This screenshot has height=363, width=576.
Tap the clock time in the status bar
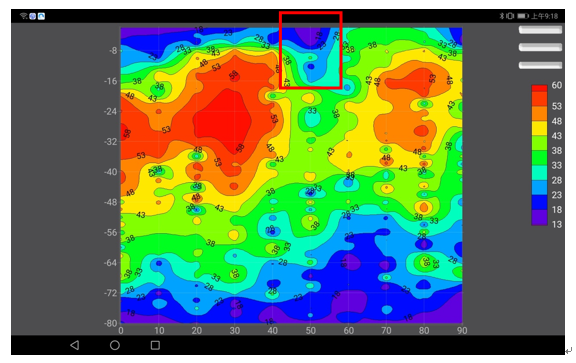(544, 16)
